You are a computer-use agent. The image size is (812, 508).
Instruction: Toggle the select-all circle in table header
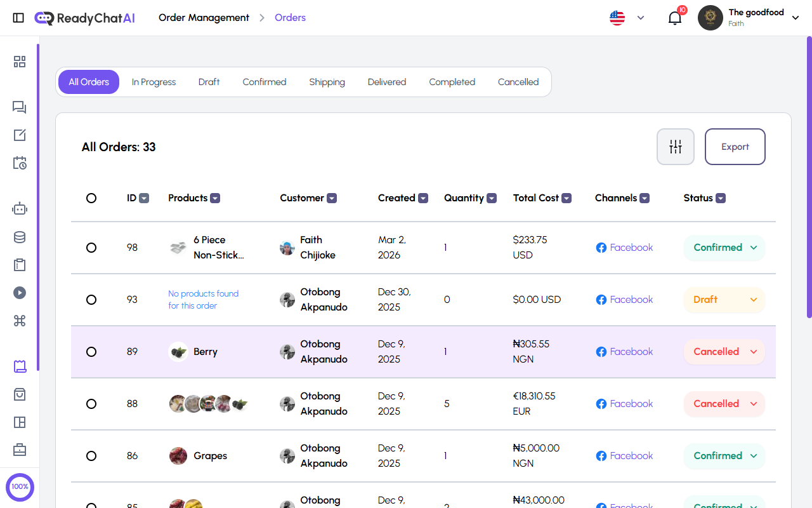[x=91, y=198]
